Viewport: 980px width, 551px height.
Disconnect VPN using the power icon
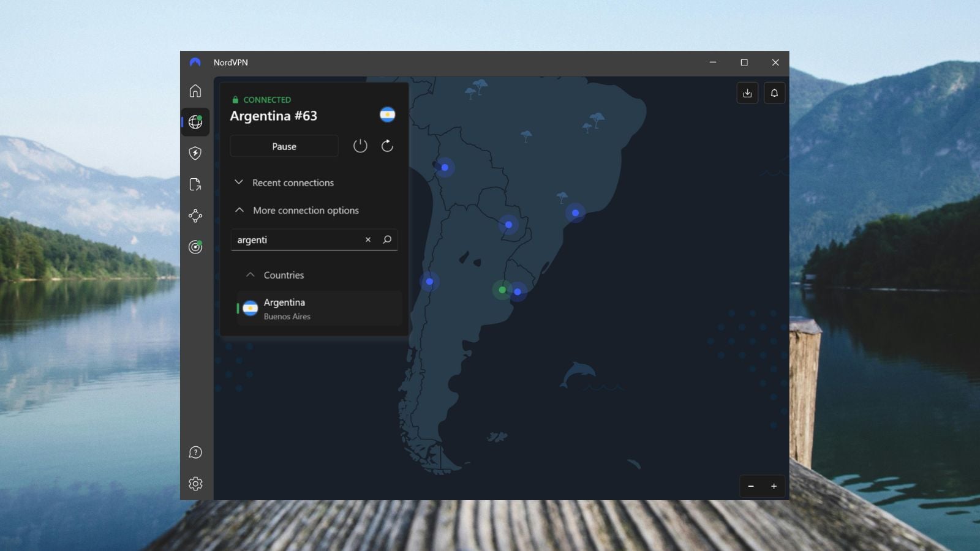coord(360,146)
